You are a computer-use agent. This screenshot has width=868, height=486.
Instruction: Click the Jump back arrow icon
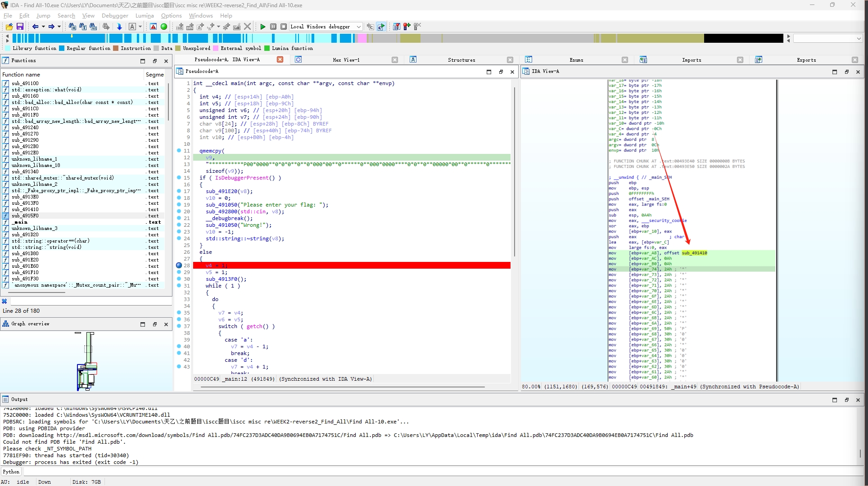coord(35,27)
